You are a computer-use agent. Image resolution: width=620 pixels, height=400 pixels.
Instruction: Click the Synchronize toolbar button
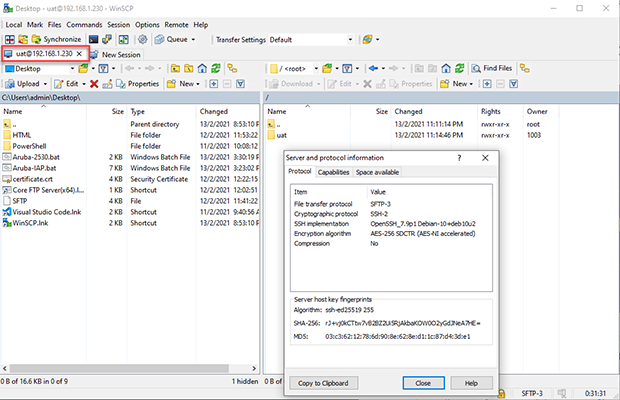(x=56, y=39)
